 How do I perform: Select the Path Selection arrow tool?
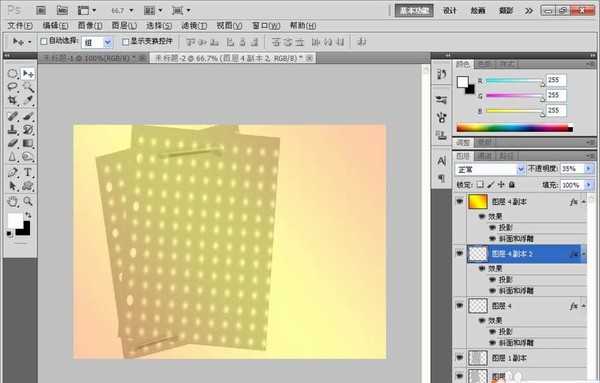pyautogui.click(x=13, y=186)
